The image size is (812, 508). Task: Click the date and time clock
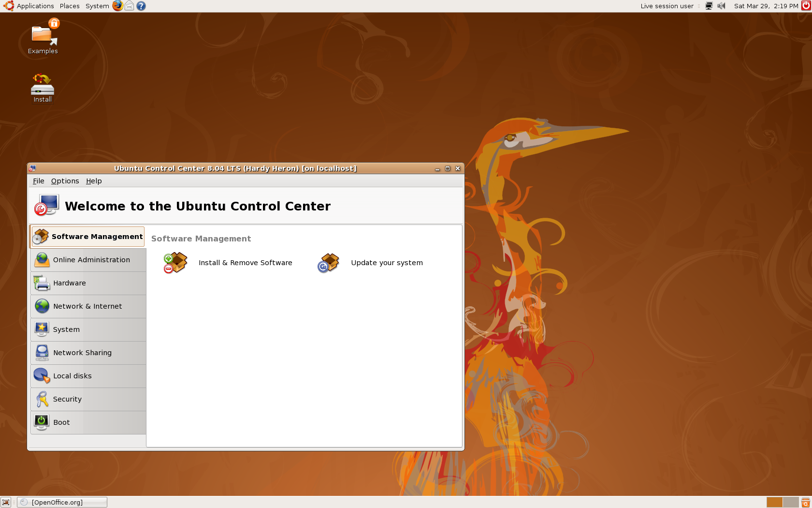coord(766,6)
